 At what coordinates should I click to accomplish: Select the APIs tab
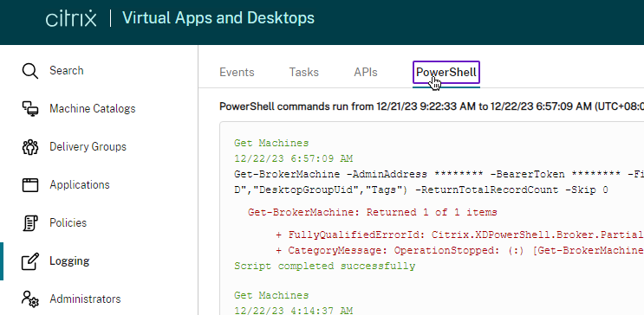[366, 73]
